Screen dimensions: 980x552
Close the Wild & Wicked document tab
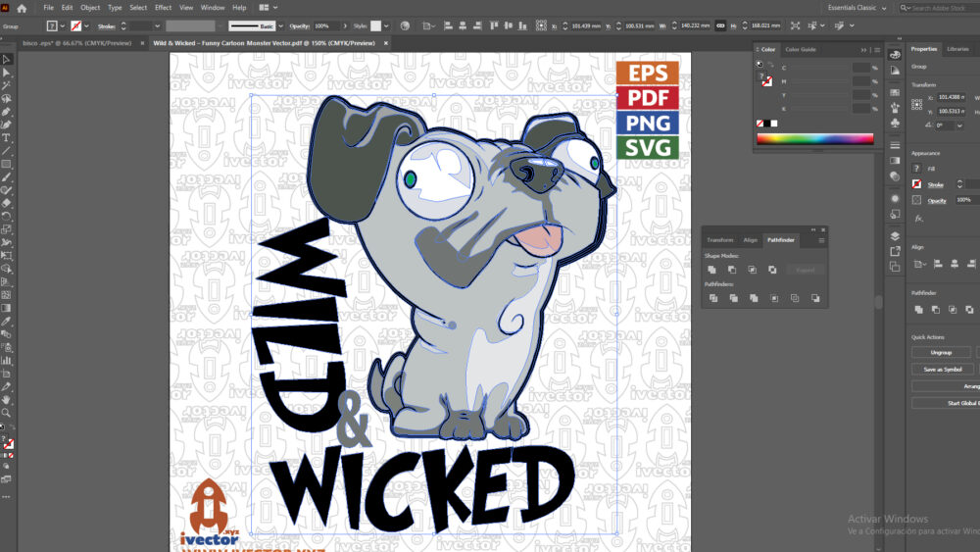click(x=385, y=43)
